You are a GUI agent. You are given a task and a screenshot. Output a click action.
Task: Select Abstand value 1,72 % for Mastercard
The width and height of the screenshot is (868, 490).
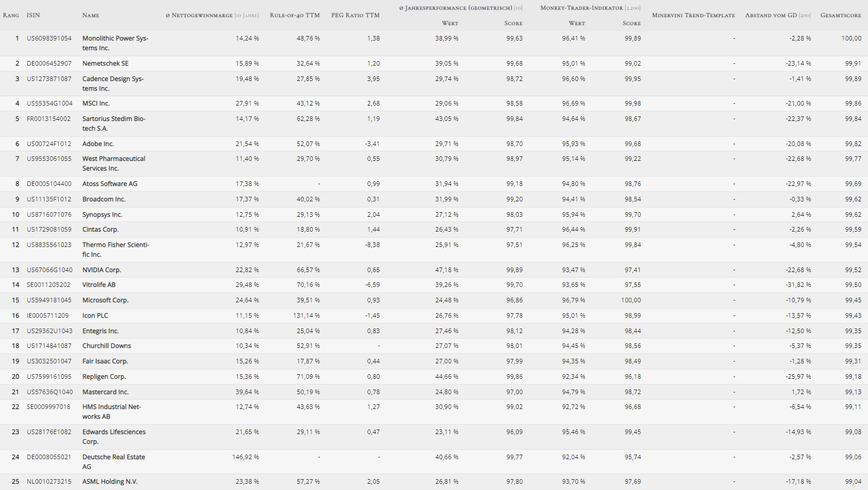(801, 392)
